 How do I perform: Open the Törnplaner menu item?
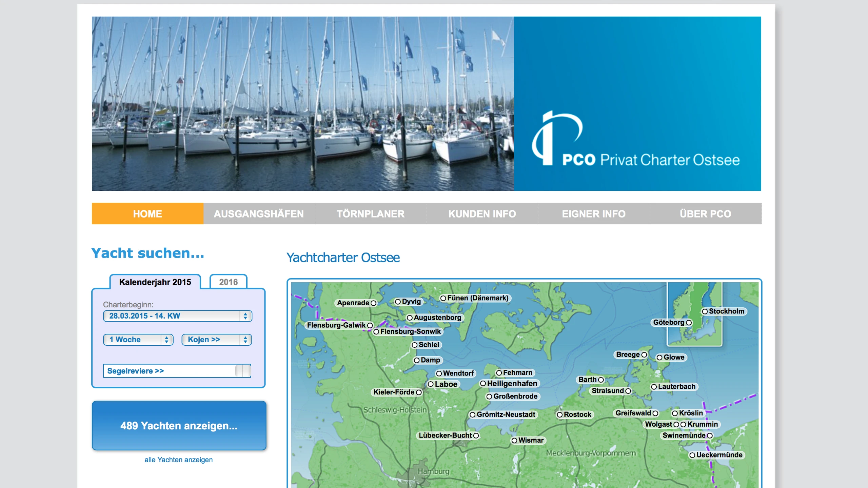[x=370, y=214]
